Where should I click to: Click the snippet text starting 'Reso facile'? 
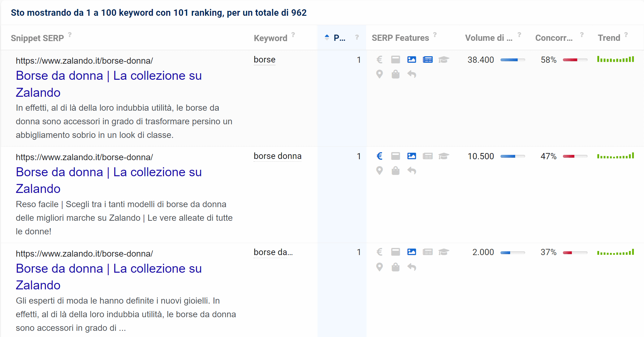(124, 218)
